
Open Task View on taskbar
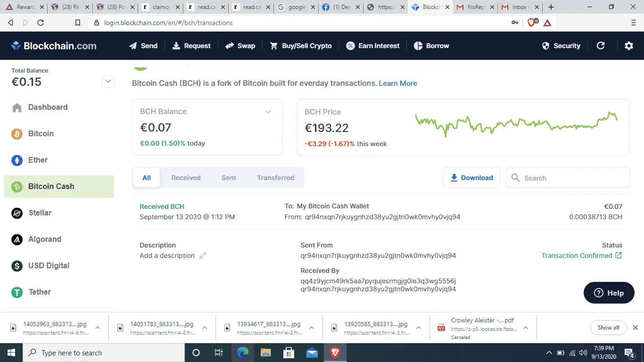tap(219, 353)
